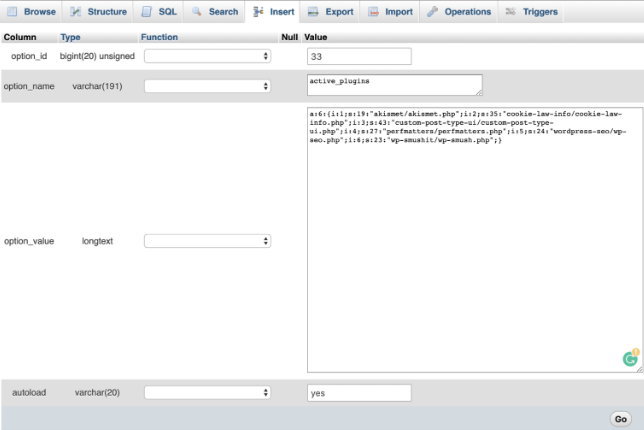The width and height of the screenshot is (644, 430).
Task: Click the Search magnifier icon
Action: [x=197, y=12]
